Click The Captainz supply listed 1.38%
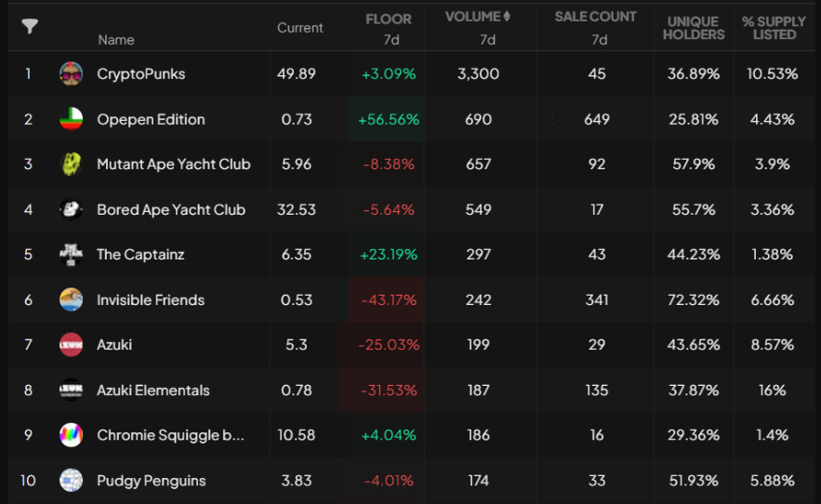 coord(773,255)
